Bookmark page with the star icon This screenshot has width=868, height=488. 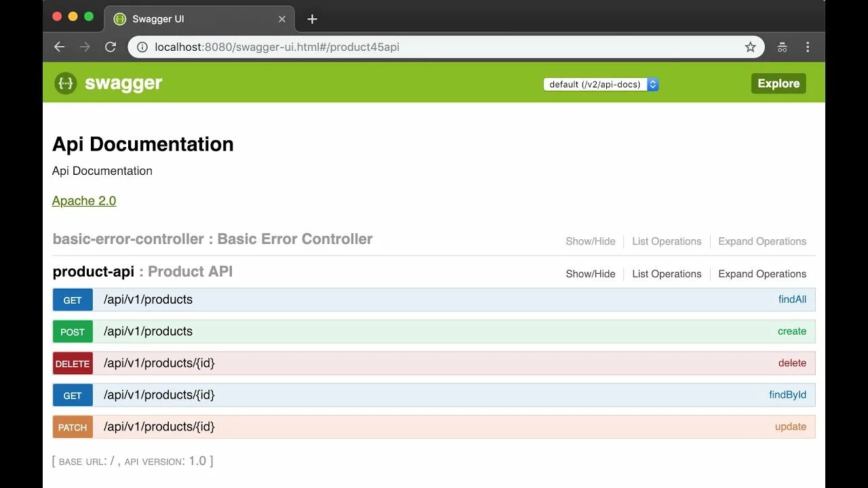[x=750, y=47]
